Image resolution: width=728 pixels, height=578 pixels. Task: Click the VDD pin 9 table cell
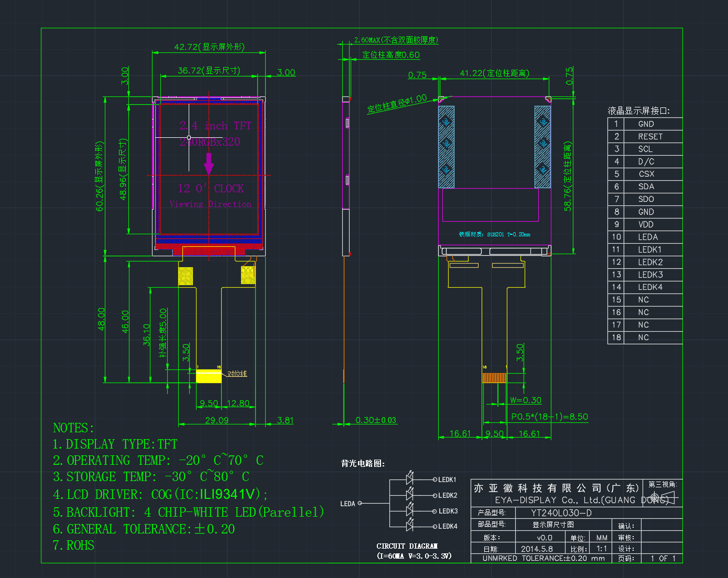pos(653,224)
